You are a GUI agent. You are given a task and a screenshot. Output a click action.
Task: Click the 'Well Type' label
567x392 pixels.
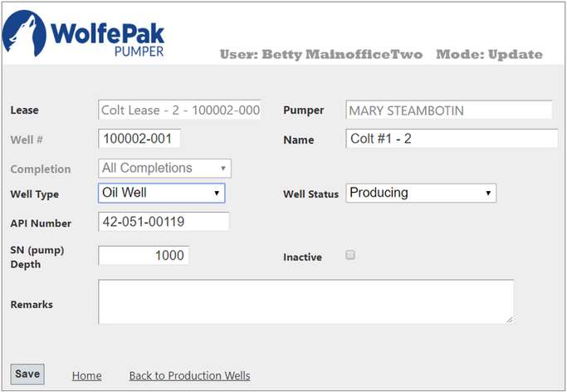point(35,194)
